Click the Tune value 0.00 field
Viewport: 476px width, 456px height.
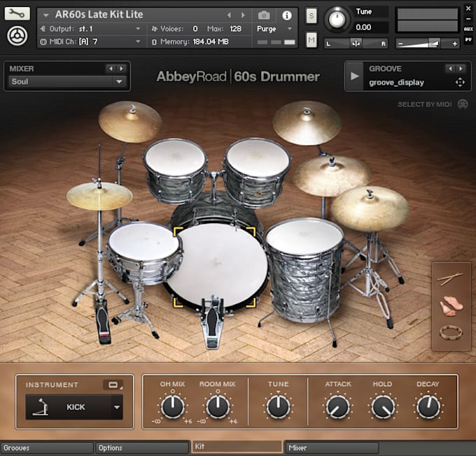pos(370,27)
